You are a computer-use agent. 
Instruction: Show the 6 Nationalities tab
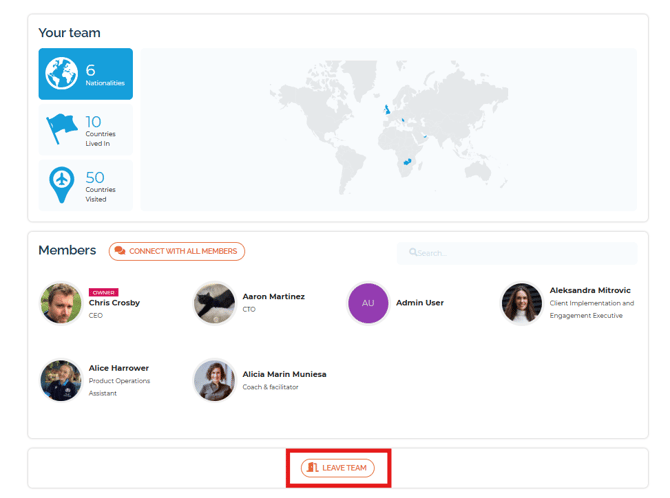click(85, 74)
